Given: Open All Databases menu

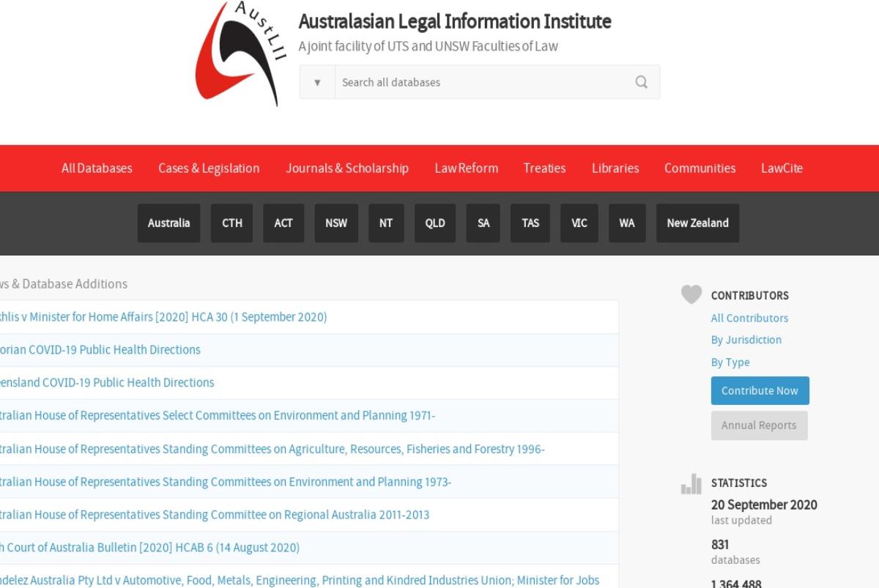Looking at the screenshot, I should 97,168.
